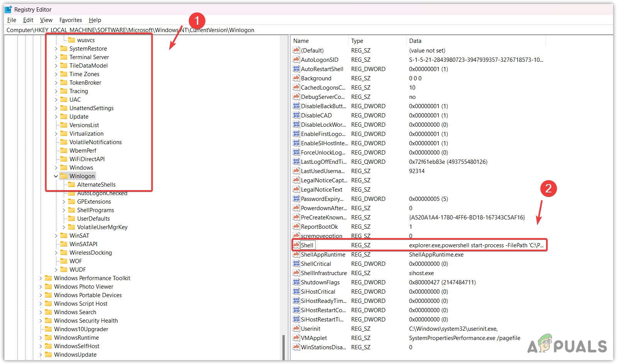
Task: Click the SystemPropertiesPerformance.exe /pagefile data cell
Action: (x=464, y=338)
